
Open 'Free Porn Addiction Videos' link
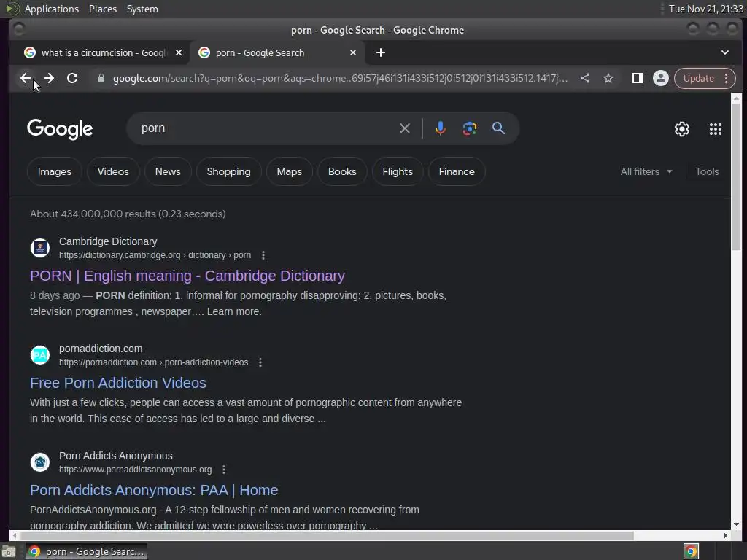point(117,383)
